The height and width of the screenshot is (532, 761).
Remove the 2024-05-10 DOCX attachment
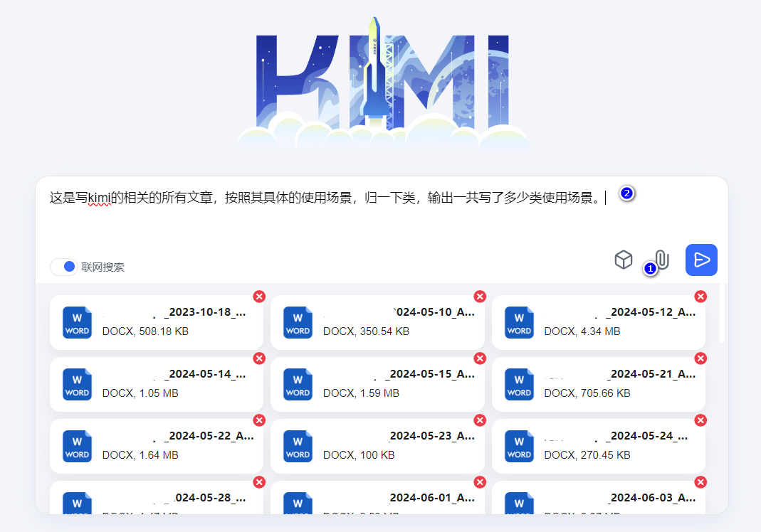[480, 297]
